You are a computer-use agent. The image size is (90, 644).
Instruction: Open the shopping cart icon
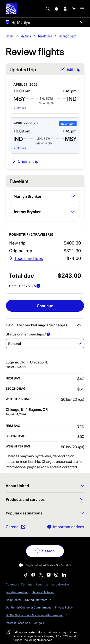[74, 9]
